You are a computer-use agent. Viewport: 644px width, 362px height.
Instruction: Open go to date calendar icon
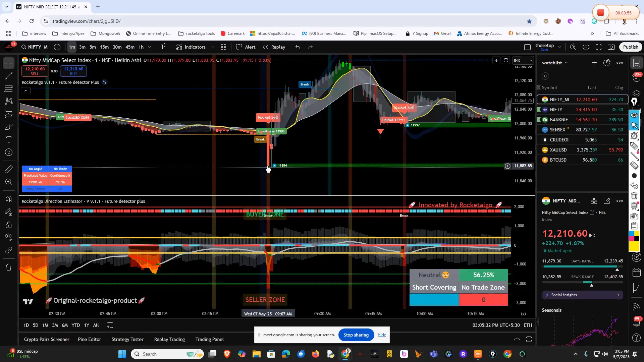pyautogui.click(x=110, y=325)
